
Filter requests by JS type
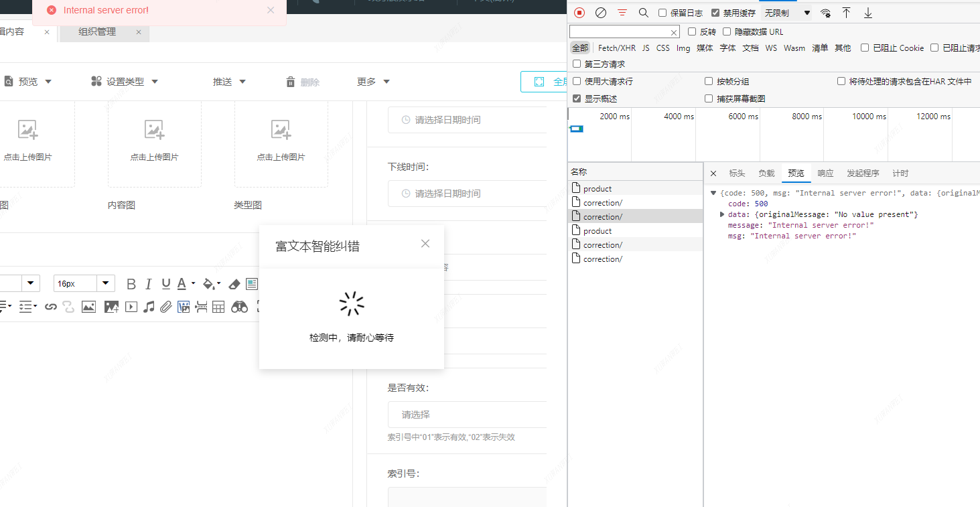pos(646,48)
